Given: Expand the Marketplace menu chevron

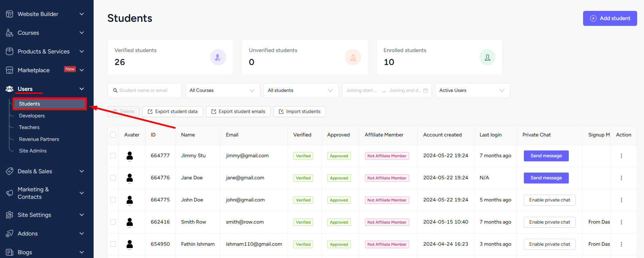Looking at the screenshot, I should (x=82, y=70).
